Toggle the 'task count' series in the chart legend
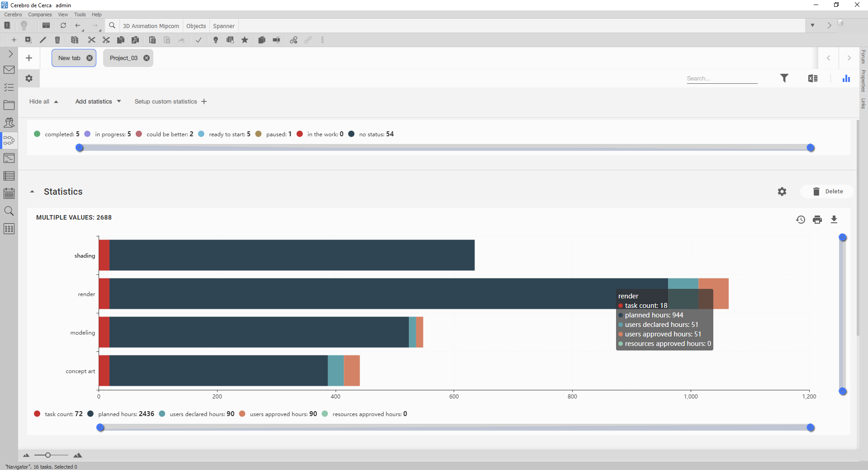 pyautogui.click(x=58, y=414)
